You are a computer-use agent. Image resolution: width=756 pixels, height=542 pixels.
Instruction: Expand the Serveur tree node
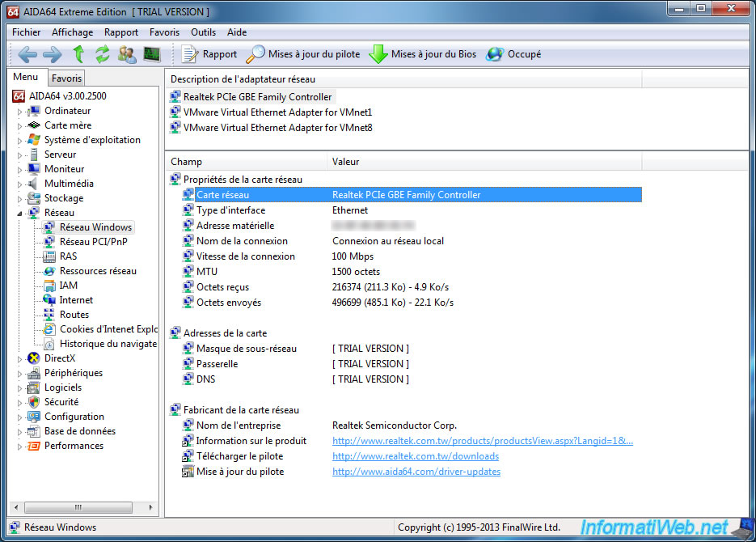tap(19, 155)
